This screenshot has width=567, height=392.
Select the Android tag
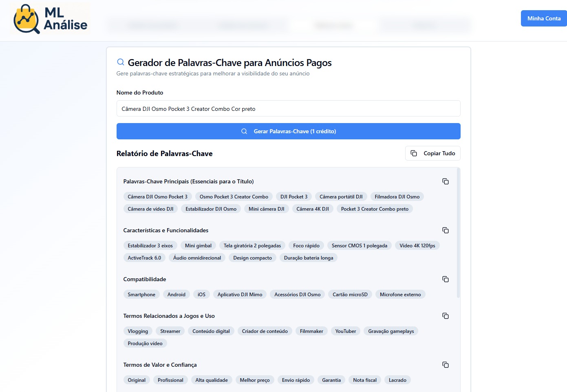click(176, 295)
